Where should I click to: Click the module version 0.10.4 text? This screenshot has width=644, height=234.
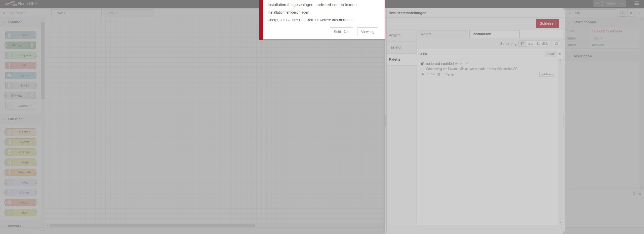[x=430, y=74]
